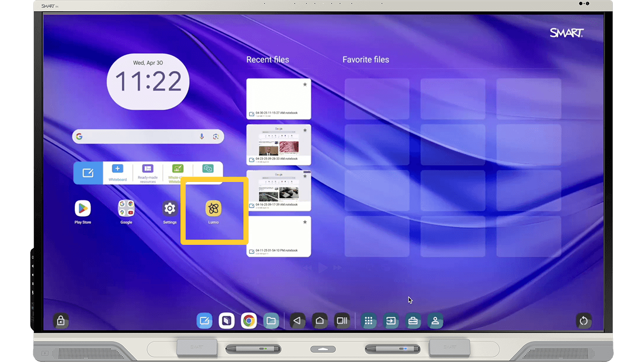Screen dimensions: 644x362
Task: Switch to the Favorite files section
Action: 366,59
